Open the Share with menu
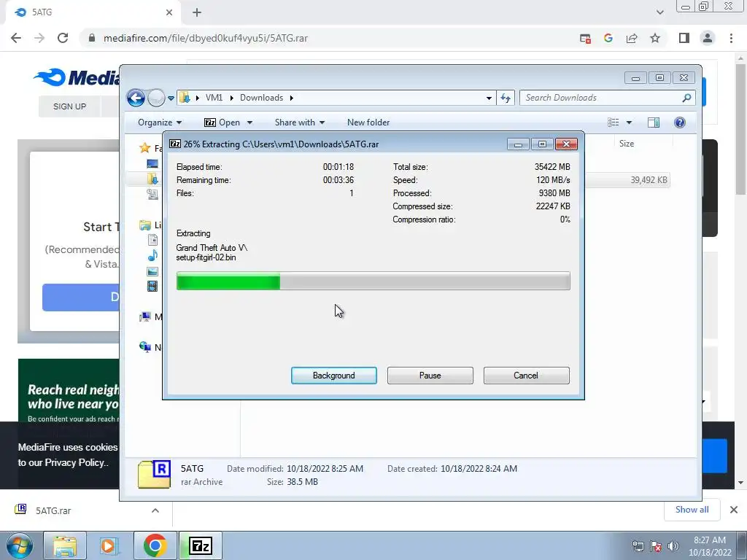This screenshot has height=560, width=747. (x=300, y=122)
